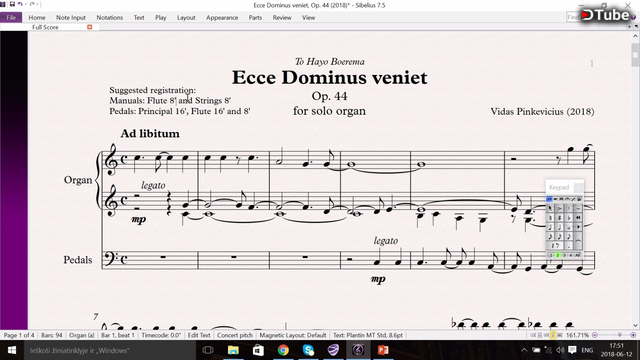Image resolution: width=640 pixels, height=360 pixels.
Task: Open Skype from the taskbar
Action: (x=308, y=350)
